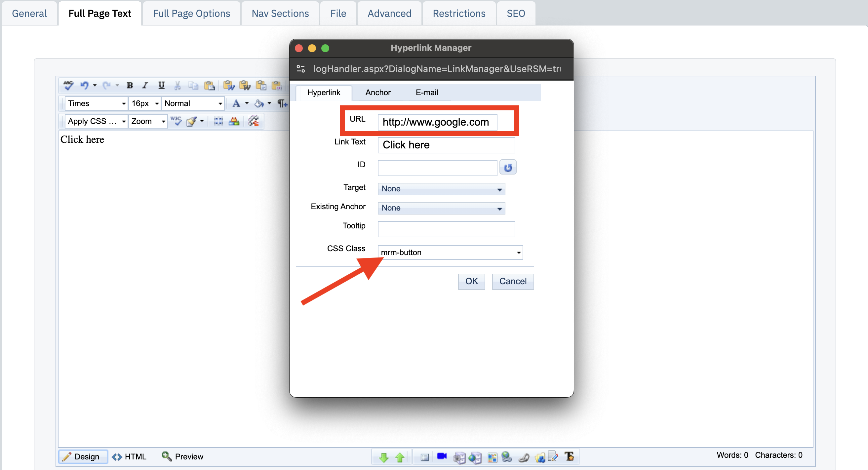
Task: Click the W3C validation icon
Action: [x=175, y=120]
